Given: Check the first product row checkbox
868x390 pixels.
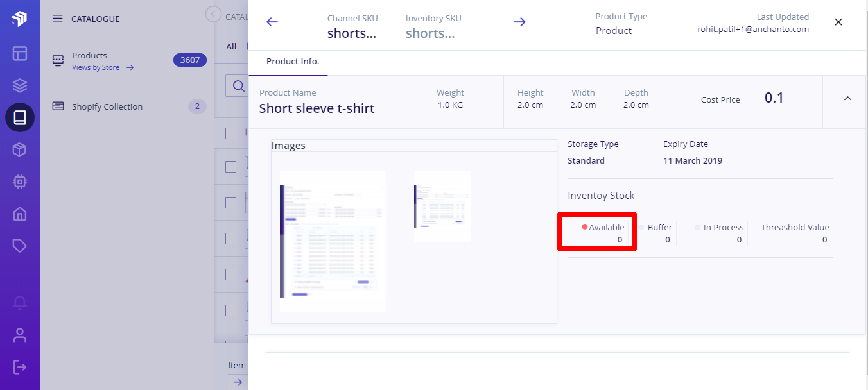Looking at the screenshot, I should click(231, 167).
